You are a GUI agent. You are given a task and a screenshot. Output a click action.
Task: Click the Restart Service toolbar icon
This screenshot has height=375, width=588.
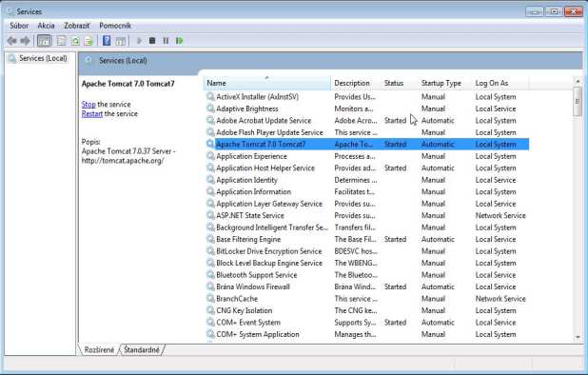[x=179, y=41]
